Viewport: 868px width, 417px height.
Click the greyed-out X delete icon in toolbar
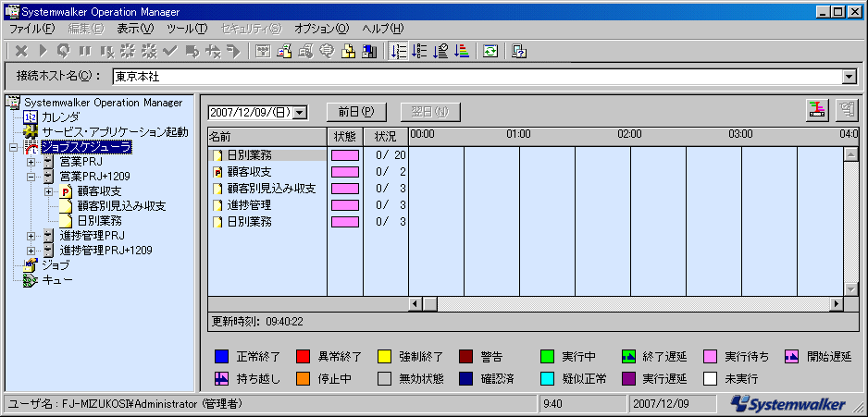click(21, 52)
